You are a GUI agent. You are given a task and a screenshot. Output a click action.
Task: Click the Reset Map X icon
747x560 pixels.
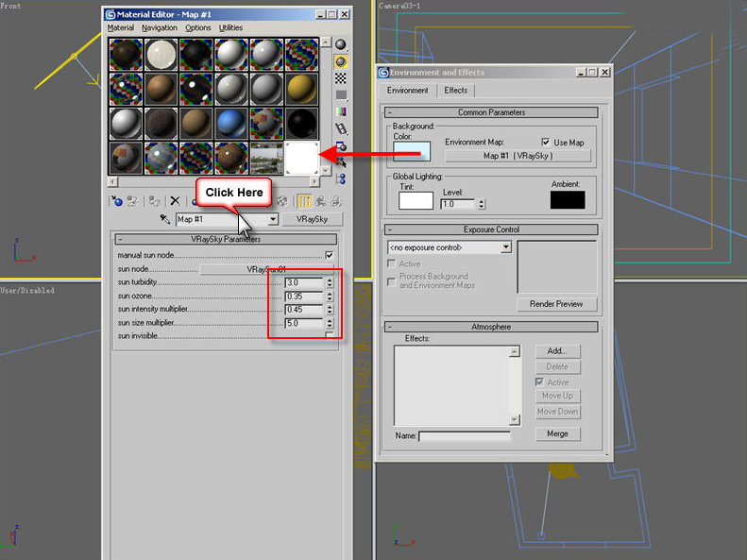pos(175,201)
